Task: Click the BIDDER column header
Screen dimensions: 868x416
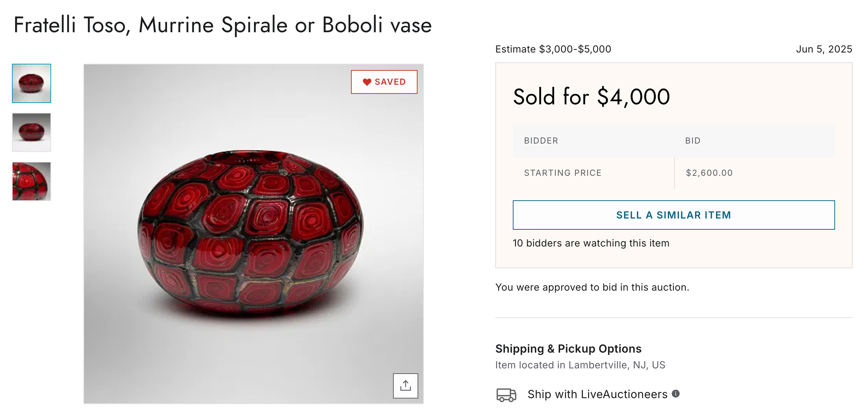Action: (x=541, y=141)
